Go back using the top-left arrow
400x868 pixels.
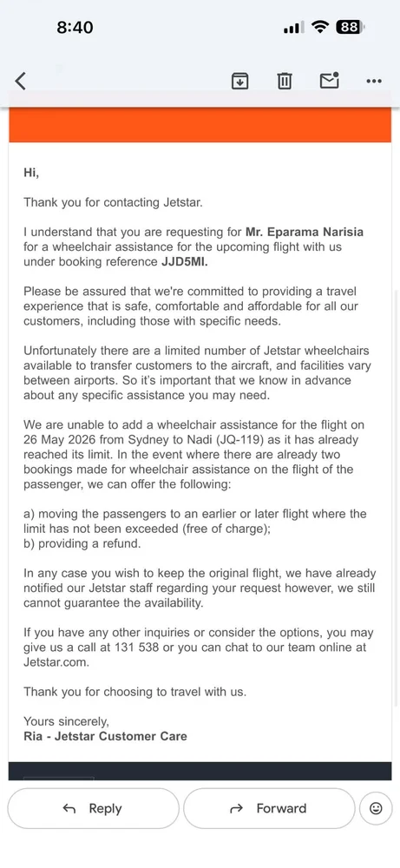click(x=21, y=81)
